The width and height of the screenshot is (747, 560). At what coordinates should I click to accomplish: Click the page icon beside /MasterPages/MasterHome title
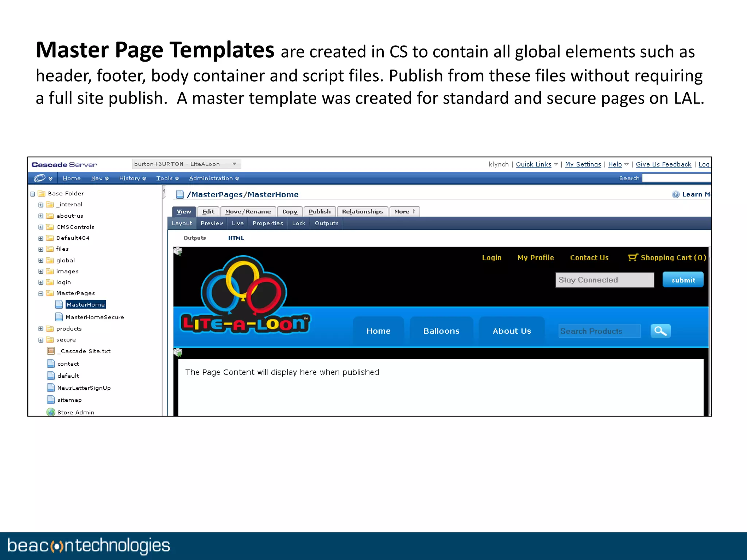click(180, 194)
